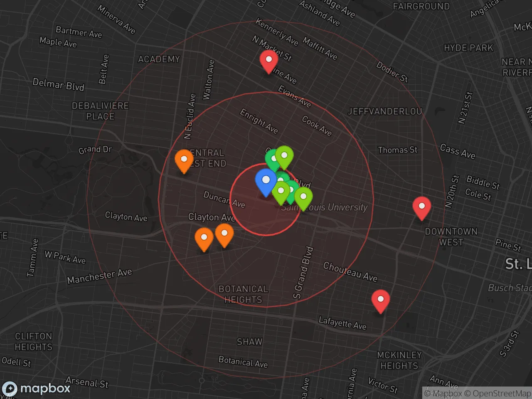Image resolution: width=532 pixels, height=399 pixels.
Task: Click lime marker directly right of blue pin
Action: pos(281,192)
